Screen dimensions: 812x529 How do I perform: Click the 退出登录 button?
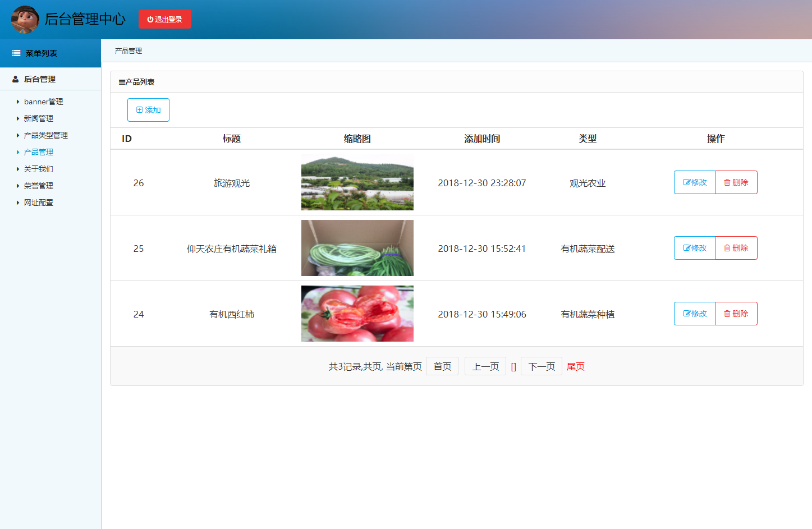pos(165,19)
